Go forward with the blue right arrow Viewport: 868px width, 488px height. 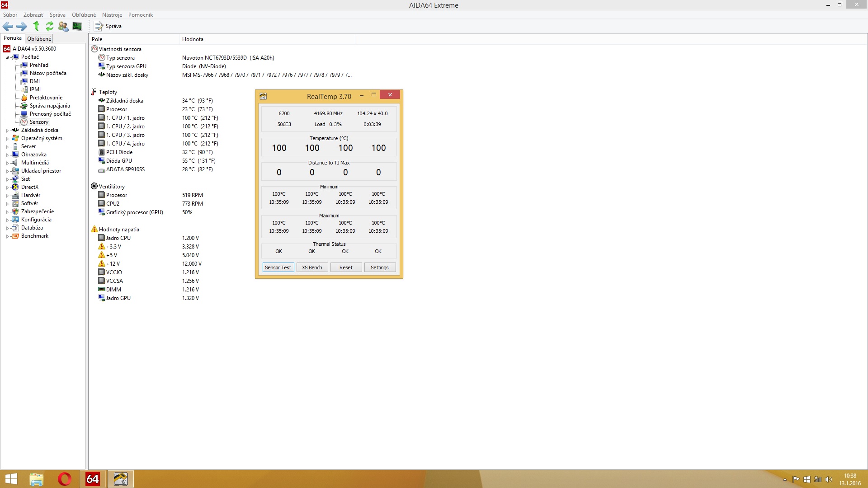pos(22,26)
